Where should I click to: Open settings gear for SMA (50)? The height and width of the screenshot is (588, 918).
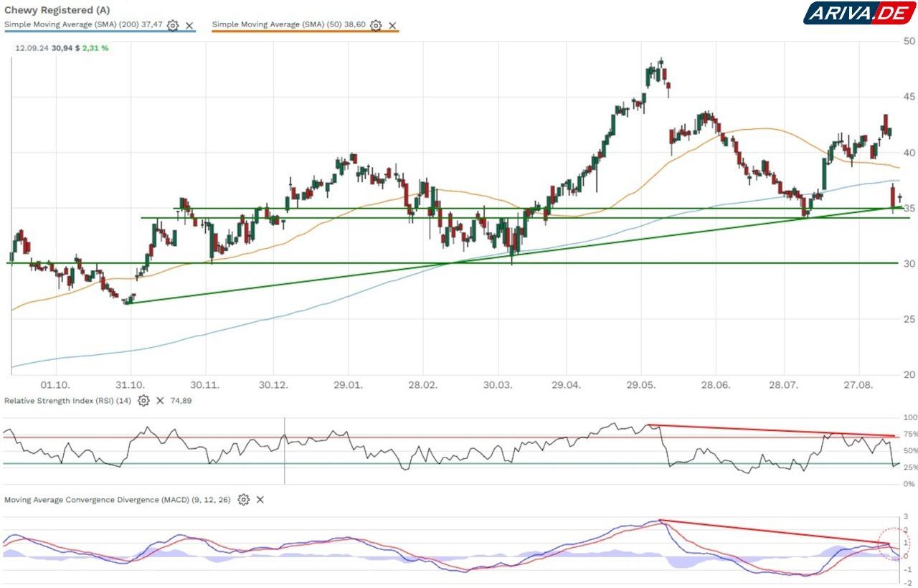pyautogui.click(x=376, y=25)
